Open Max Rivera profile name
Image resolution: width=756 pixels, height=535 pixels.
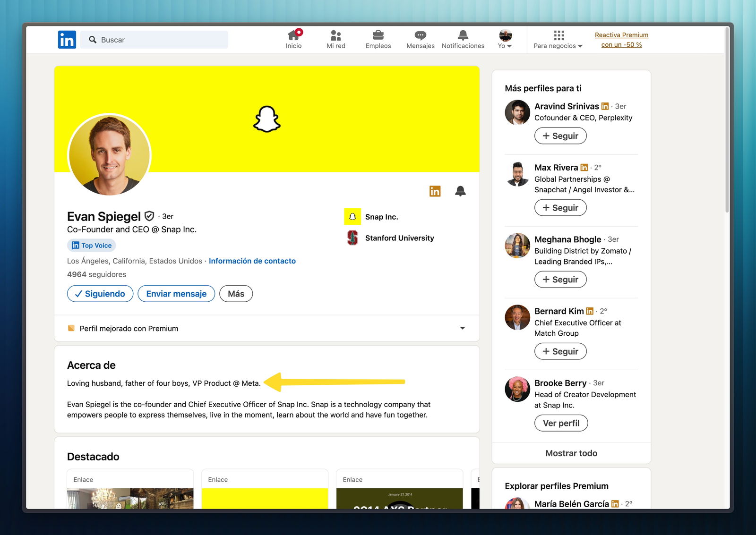tap(556, 168)
